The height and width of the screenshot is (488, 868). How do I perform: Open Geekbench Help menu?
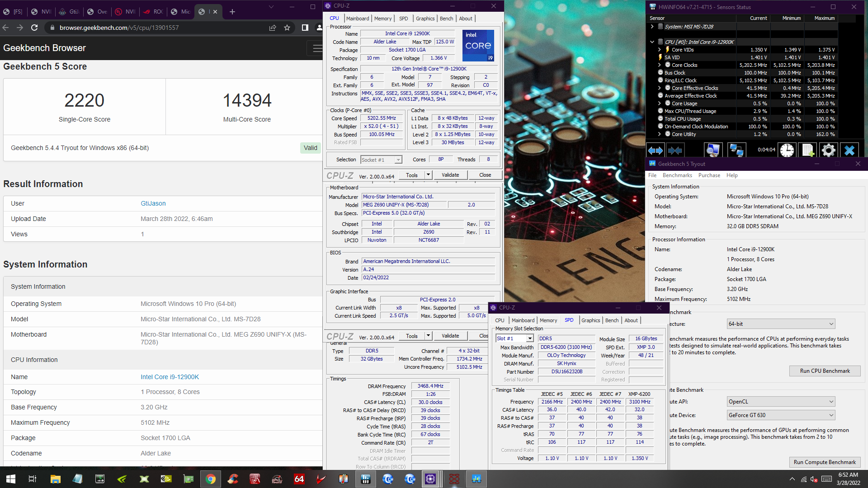click(732, 175)
